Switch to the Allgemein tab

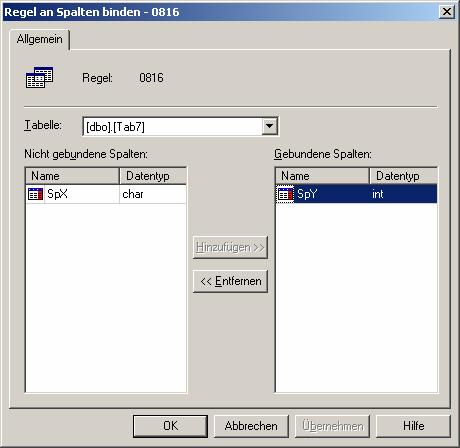click(39, 39)
